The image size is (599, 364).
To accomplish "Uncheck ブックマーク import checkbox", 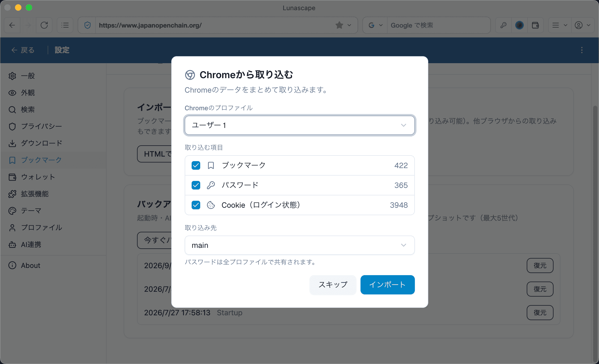I will pyautogui.click(x=196, y=165).
